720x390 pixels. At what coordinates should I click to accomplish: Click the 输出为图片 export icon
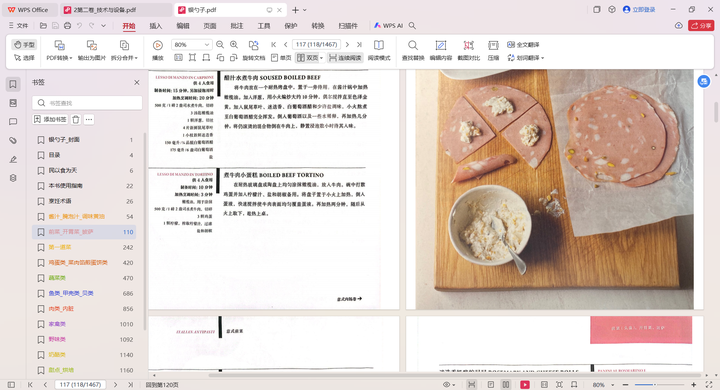pos(92,45)
